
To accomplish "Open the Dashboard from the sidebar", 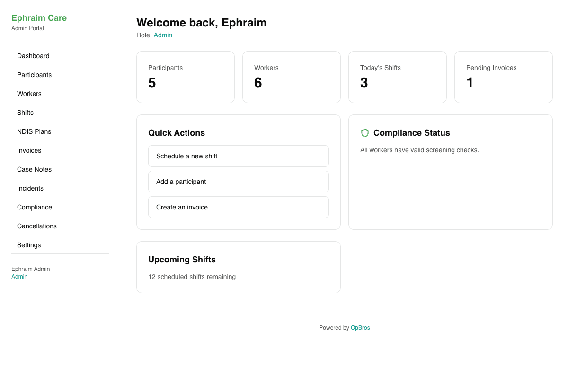I will click(33, 56).
